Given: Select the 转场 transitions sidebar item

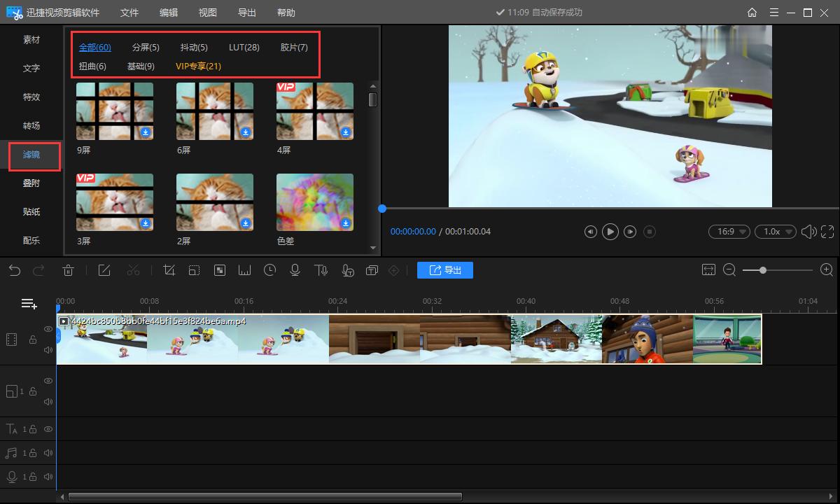Looking at the screenshot, I should pyautogui.click(x=31, y=126).
